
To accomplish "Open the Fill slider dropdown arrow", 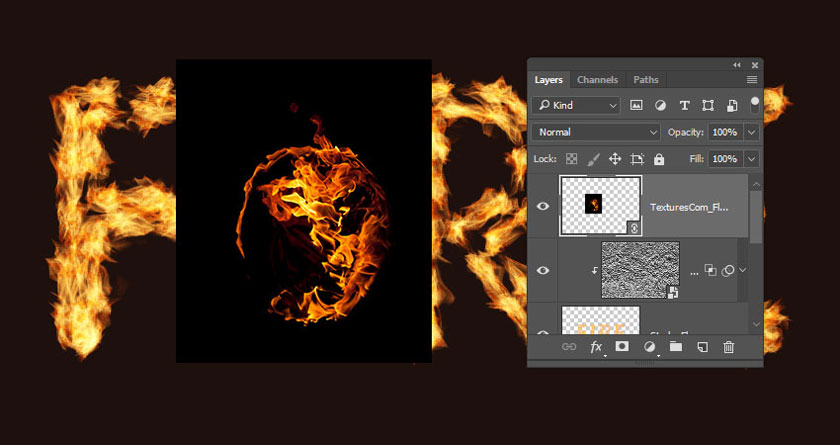I will pyautogui.click(x=752, y=159).
